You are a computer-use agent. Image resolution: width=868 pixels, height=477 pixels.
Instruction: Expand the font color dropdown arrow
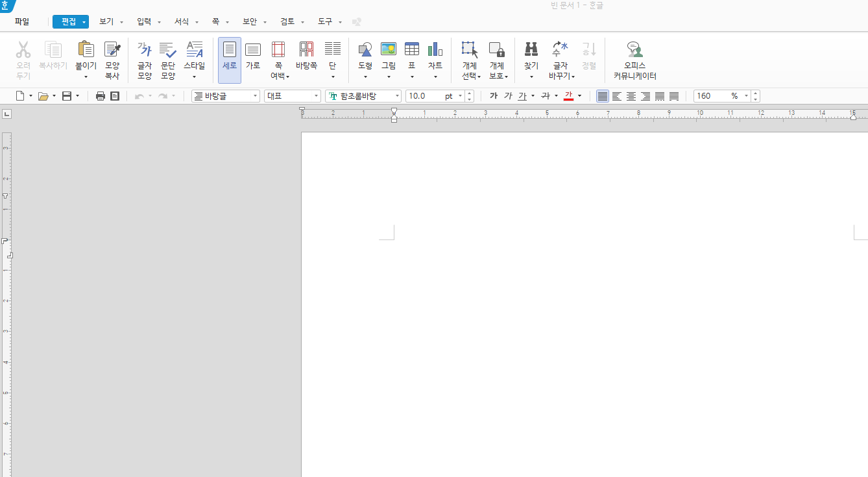pos(579,96)
